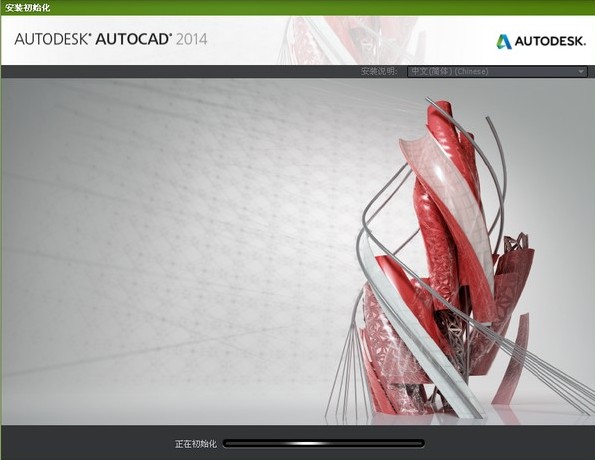
Task: Click the 安装说明 label
Action: click(379, 71)
